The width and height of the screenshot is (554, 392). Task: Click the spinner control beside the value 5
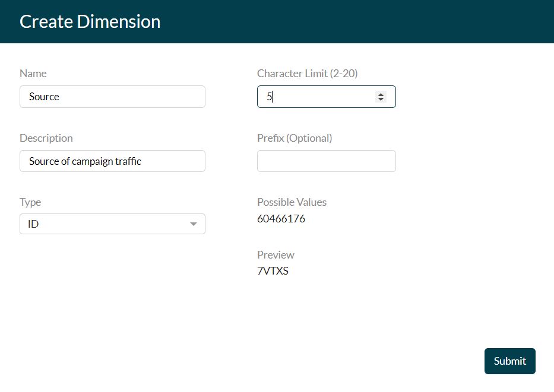(x=381, y=96)
